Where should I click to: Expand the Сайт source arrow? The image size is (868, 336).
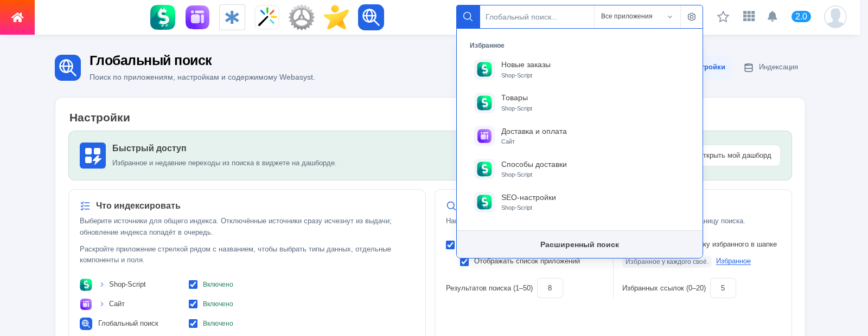coord(101,304)
